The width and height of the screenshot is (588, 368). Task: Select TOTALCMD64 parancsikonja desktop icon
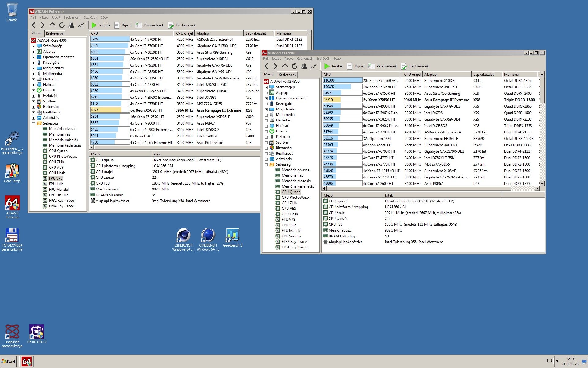tap(12, 240)
